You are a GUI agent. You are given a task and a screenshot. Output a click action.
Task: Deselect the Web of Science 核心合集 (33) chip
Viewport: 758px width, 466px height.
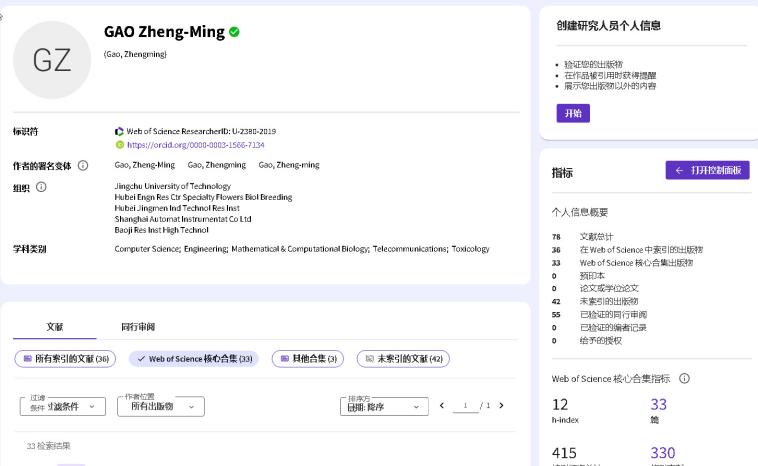[x=193, y=359]
